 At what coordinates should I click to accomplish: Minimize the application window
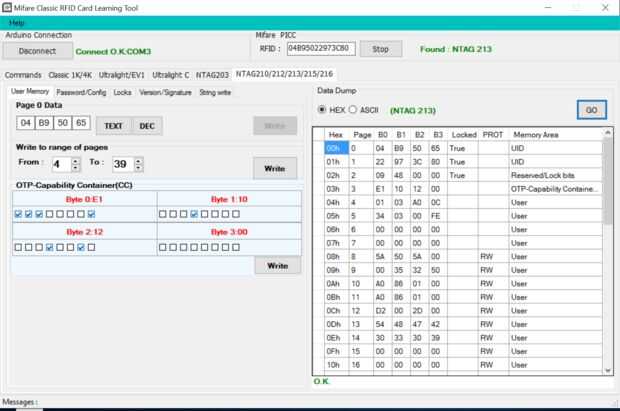point(548,8)
